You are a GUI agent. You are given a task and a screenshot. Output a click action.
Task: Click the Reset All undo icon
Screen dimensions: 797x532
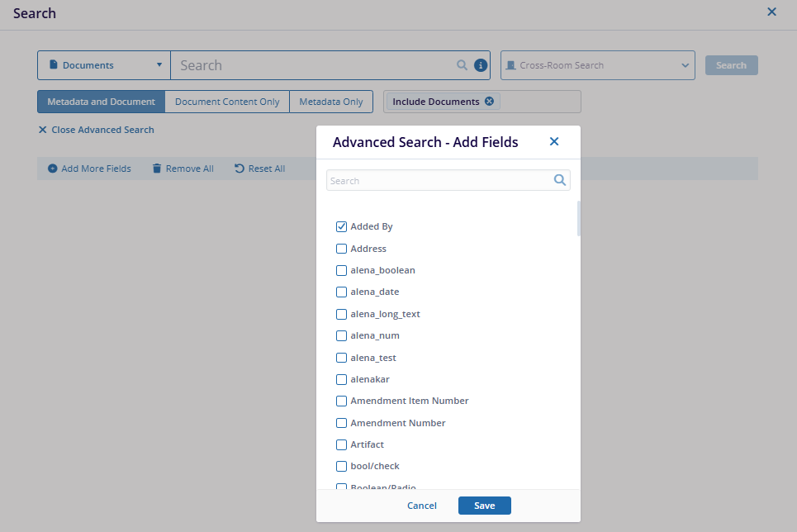coord(240,169)
